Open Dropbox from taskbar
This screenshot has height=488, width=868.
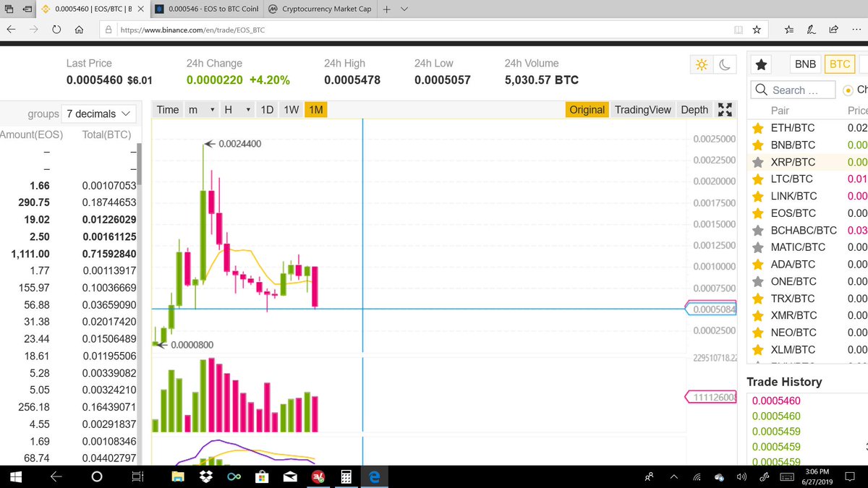[x=205, y=477]
